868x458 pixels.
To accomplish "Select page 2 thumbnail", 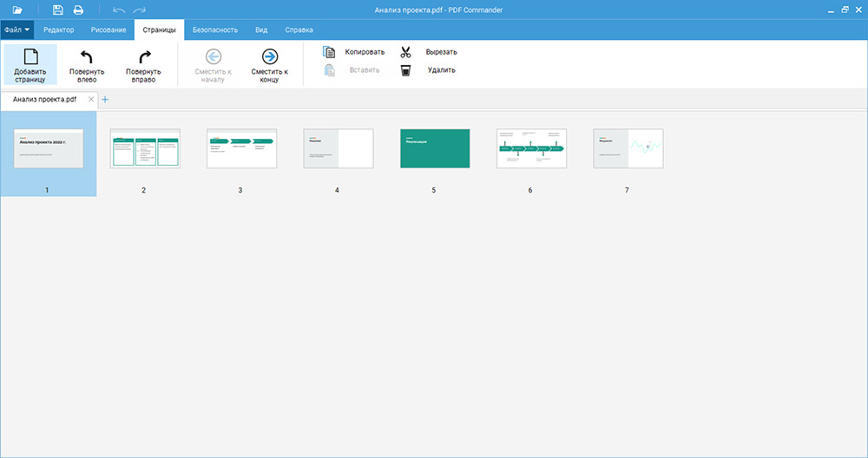I will coord(145,149).
